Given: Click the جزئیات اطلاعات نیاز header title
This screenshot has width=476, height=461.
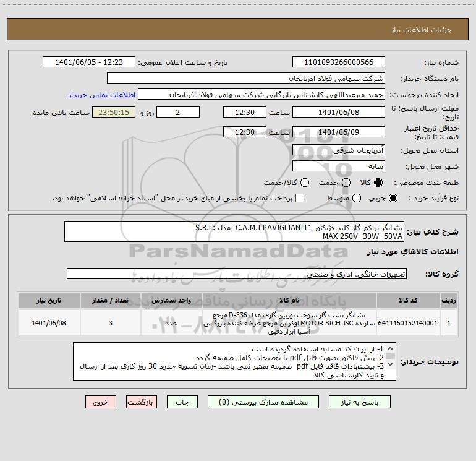Looking at the screenshot, I should pos(421,30).
